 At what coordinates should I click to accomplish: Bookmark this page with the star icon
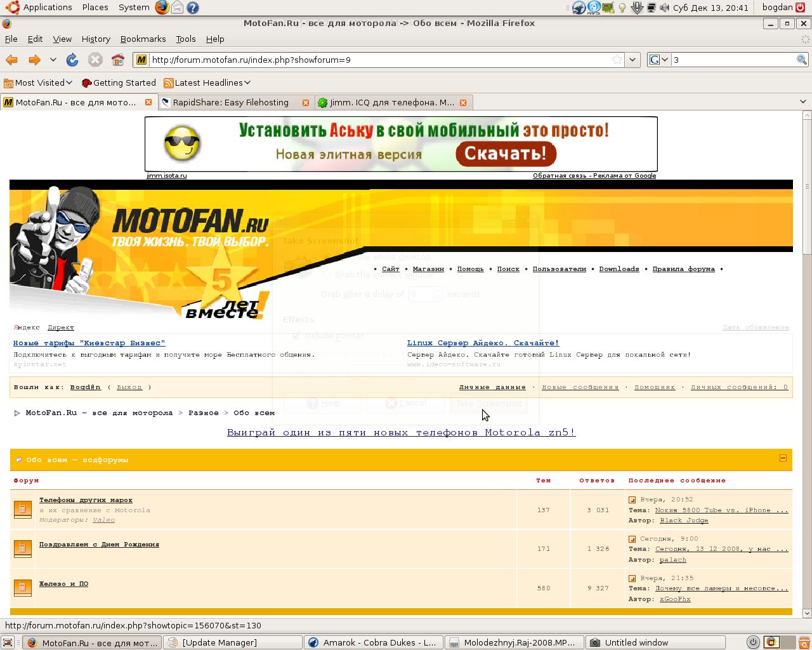click(x=617, y=60)
